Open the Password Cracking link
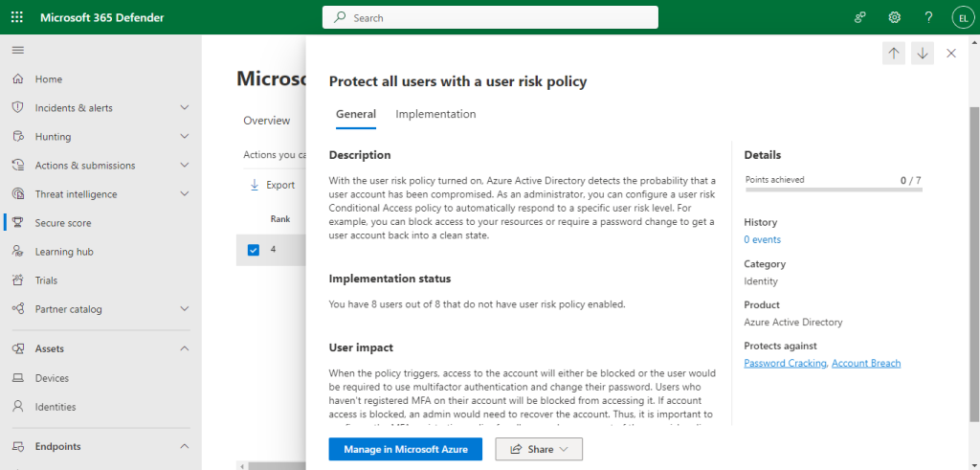980x470 pixels. [785, 363]
